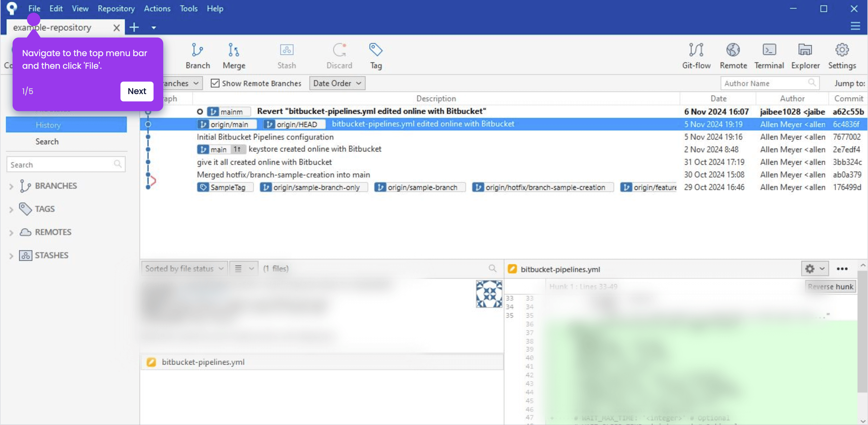Click the author avatar thumbnail
The height and width of the screenshot is (425, 868).
coord(489,294)
